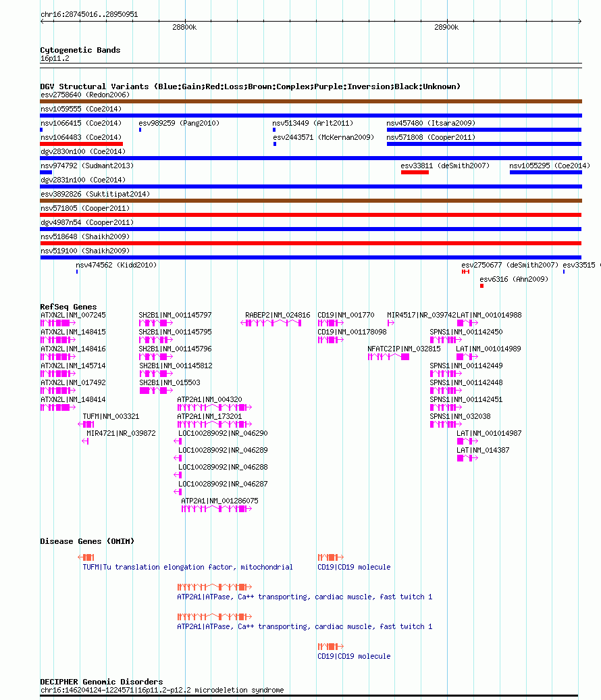
Task: Click the Cytogenetic Bands track title
Action: [80, 50]
